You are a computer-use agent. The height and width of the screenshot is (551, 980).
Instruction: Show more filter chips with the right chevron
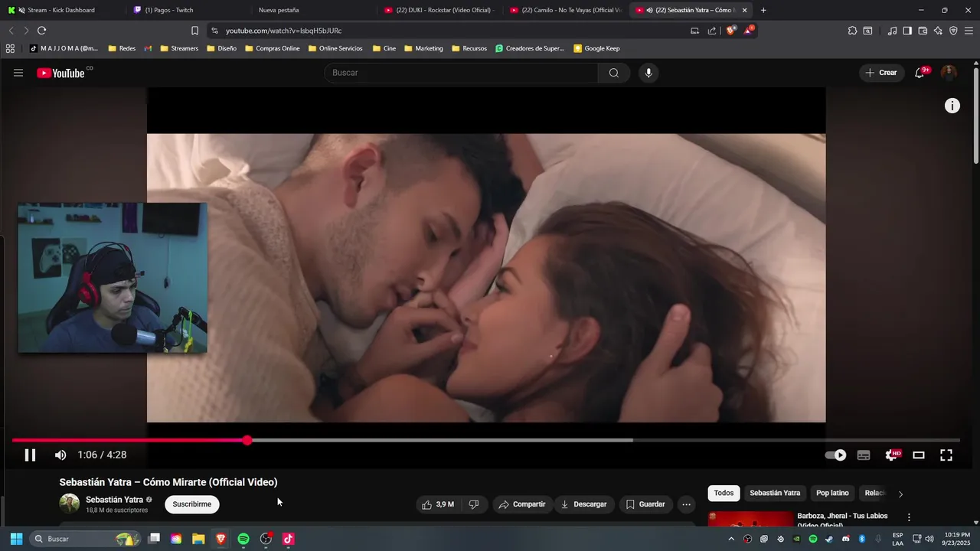900,494
